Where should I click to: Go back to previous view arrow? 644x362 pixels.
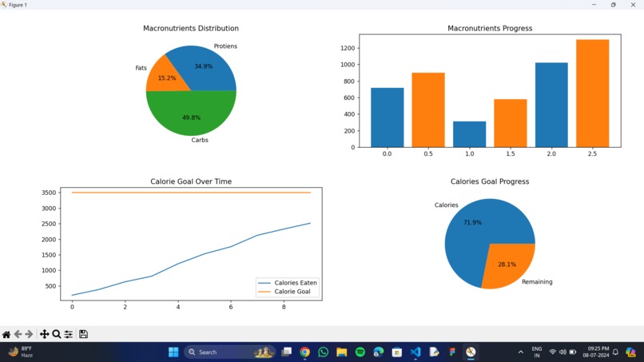click(18, 335)
